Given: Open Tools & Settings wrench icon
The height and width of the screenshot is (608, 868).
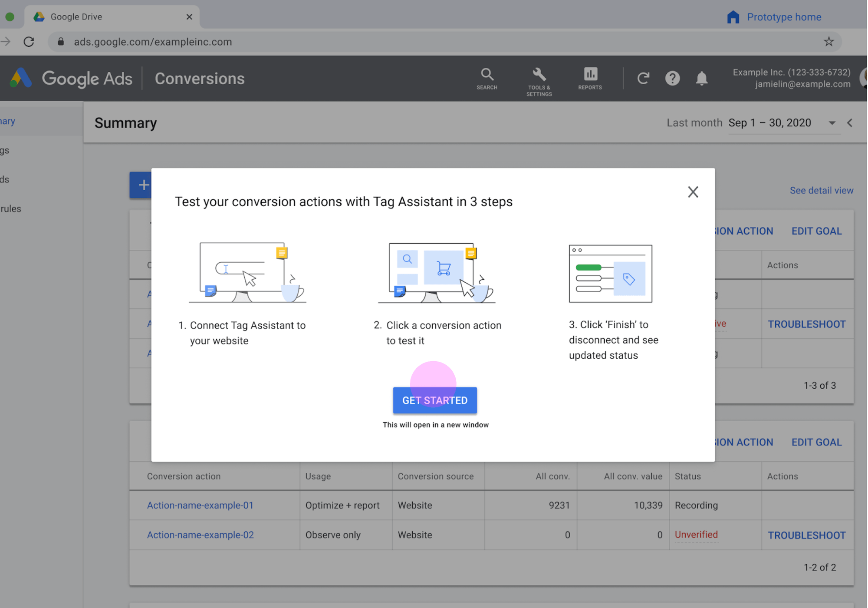Looking at the screenshot, I should (x=539, y=75).
